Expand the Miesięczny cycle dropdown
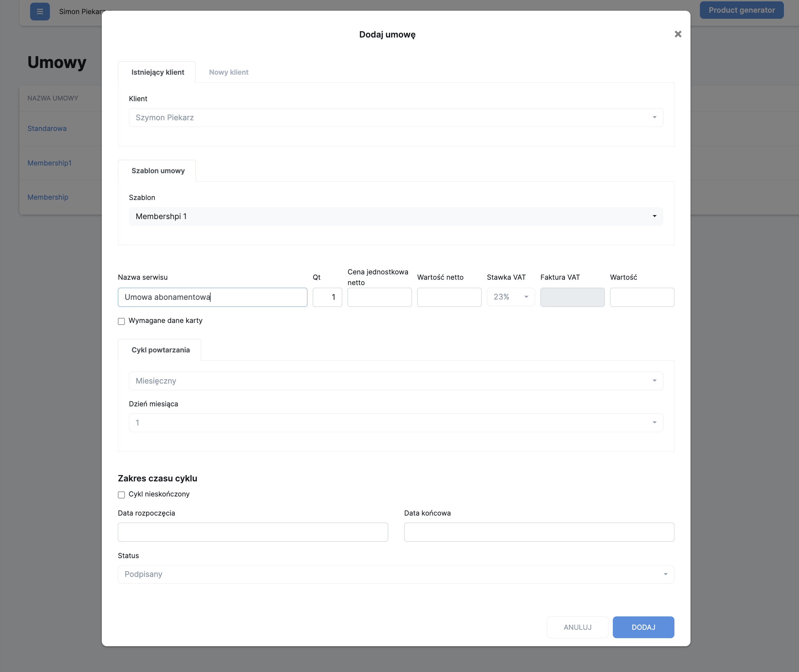 click(x=654, y=381)
